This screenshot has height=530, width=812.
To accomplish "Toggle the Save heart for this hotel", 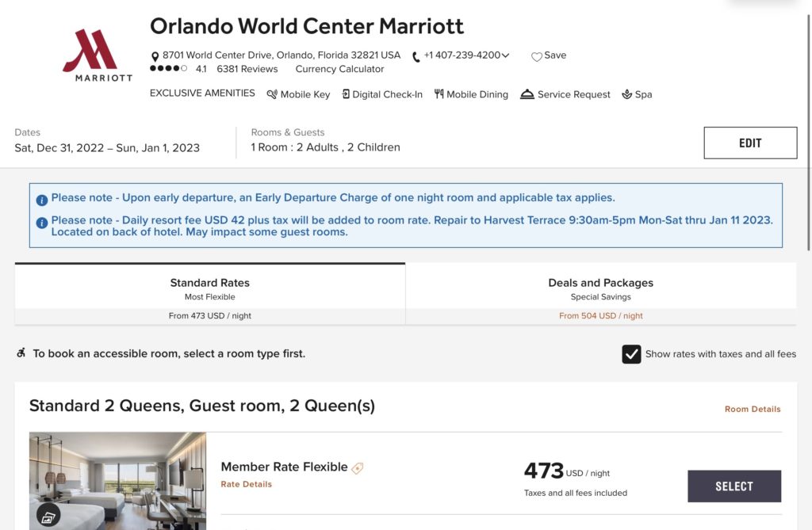I will click(x=537, y=56).
